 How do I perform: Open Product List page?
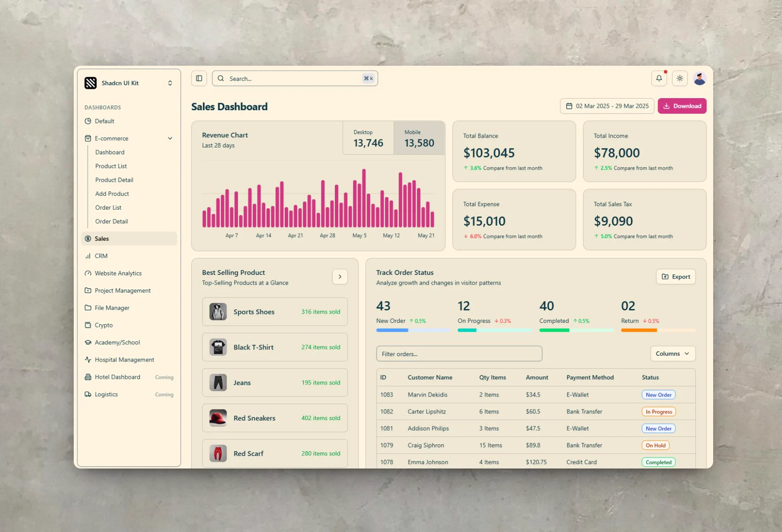click(x=111, y=166)
